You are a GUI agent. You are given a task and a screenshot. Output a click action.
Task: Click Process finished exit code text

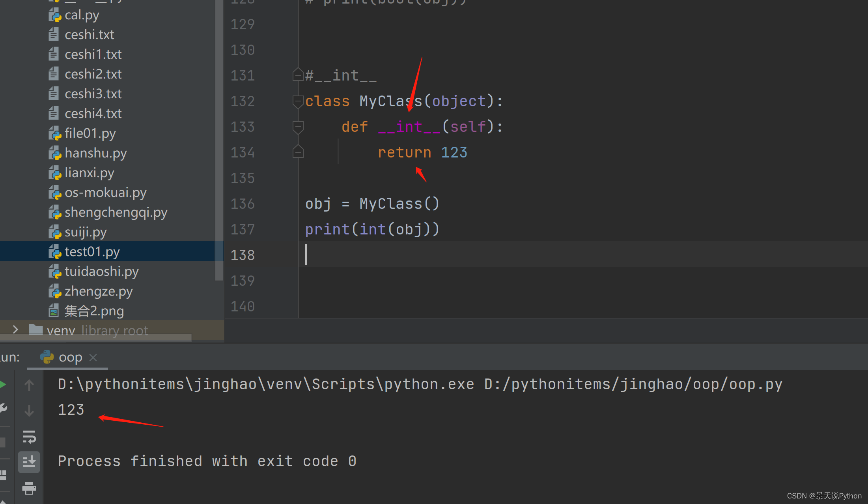[207, 461]
